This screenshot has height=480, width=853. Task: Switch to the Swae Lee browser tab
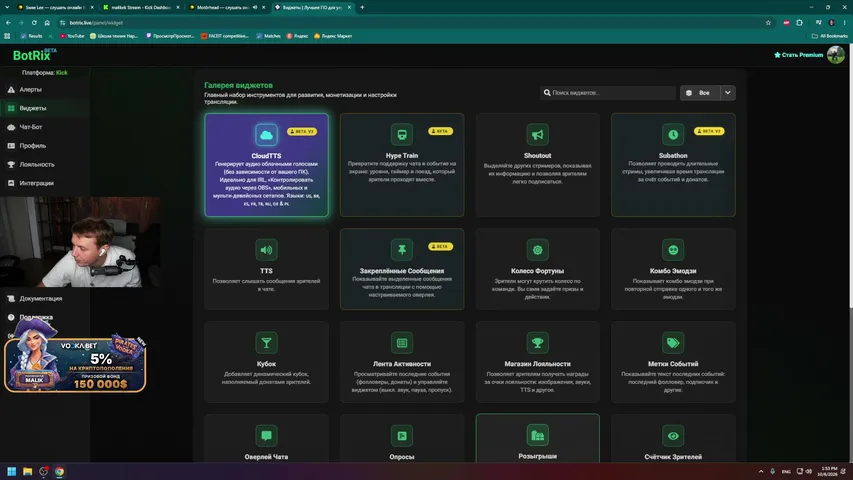pos(54,8)
